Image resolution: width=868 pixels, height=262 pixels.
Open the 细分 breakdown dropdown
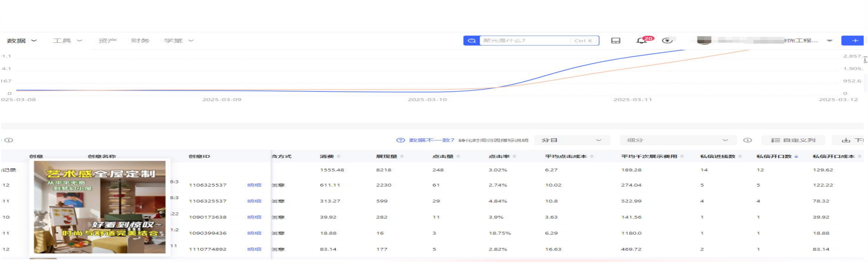pyautogui.click(x=678, y=140)
